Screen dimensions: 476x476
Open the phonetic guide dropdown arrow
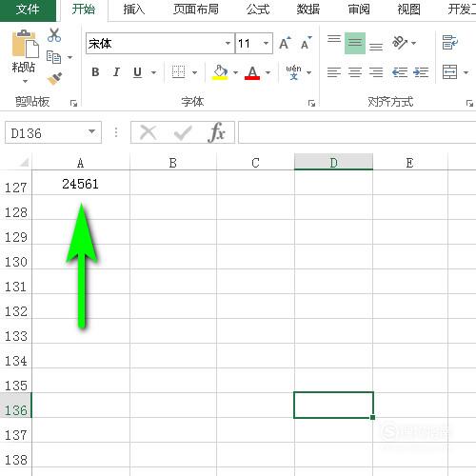[308, 72]
